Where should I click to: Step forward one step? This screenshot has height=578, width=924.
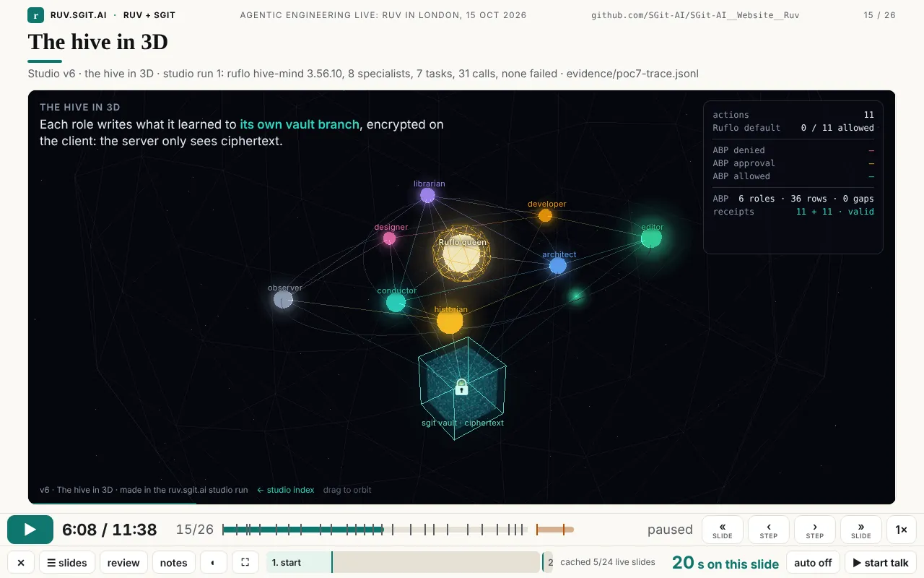tap(815, 530)
